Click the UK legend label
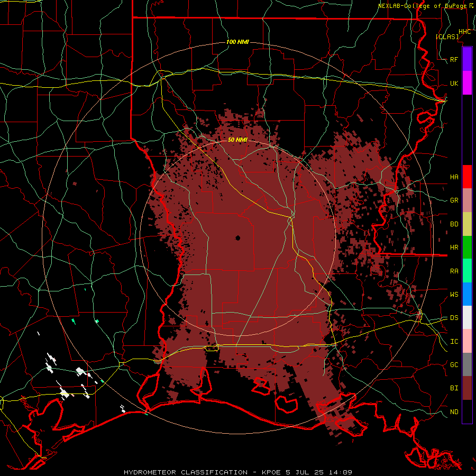 [x=454, y=83]
